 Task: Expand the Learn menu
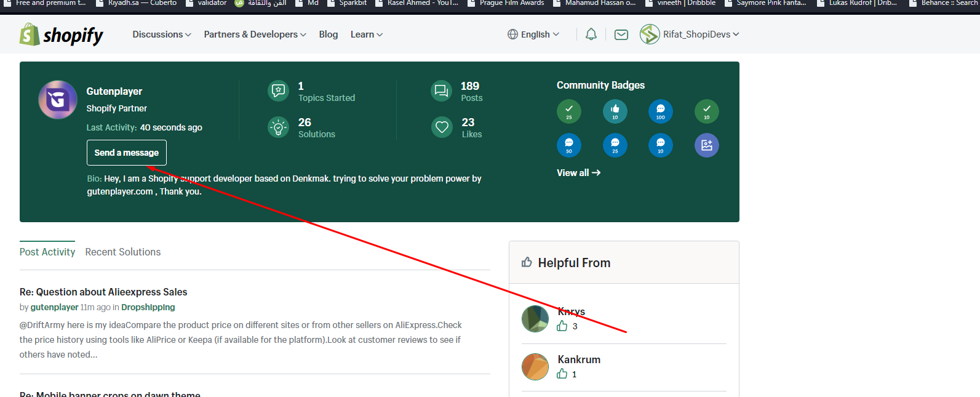point(367,34)
